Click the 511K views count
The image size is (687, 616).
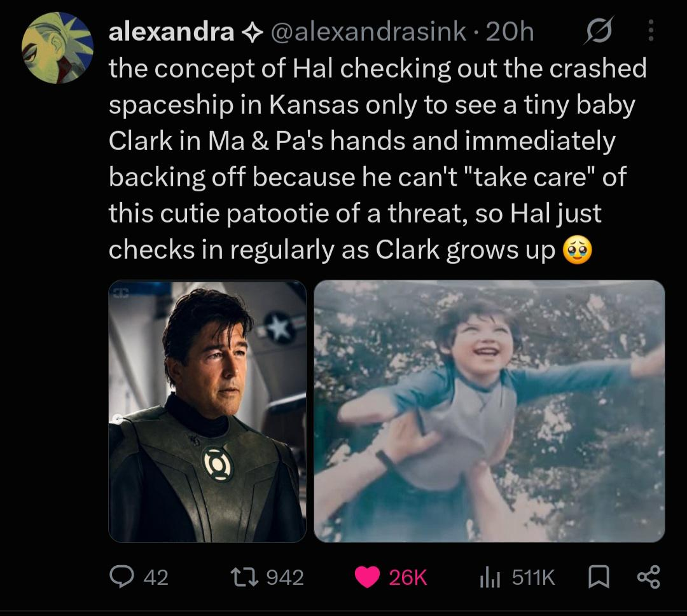(533, 577)
